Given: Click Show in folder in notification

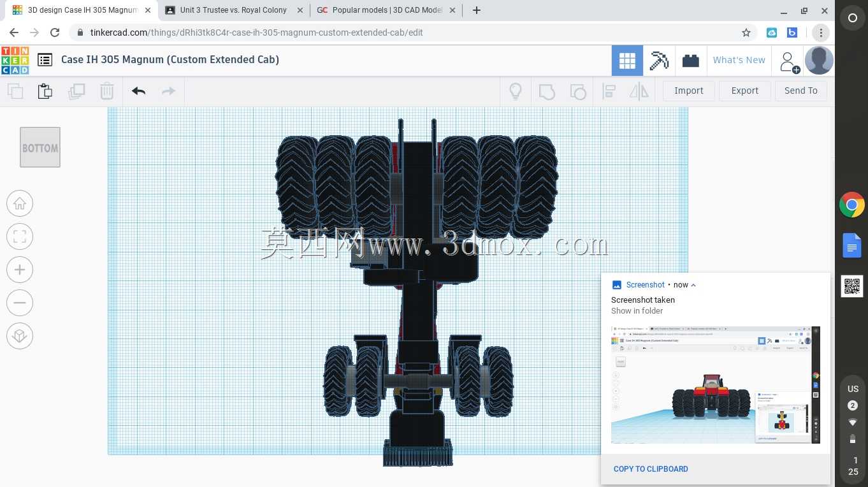Looking at the screenshot, I should [x=637, y=311].
